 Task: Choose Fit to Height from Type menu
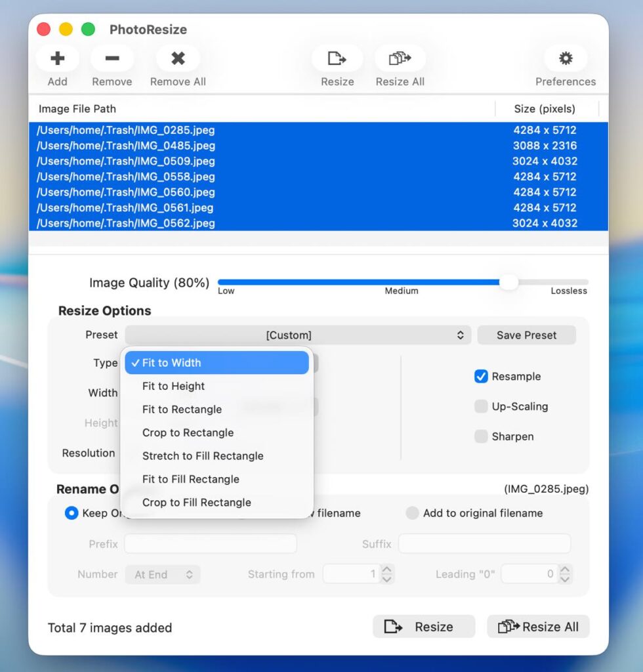173,387
